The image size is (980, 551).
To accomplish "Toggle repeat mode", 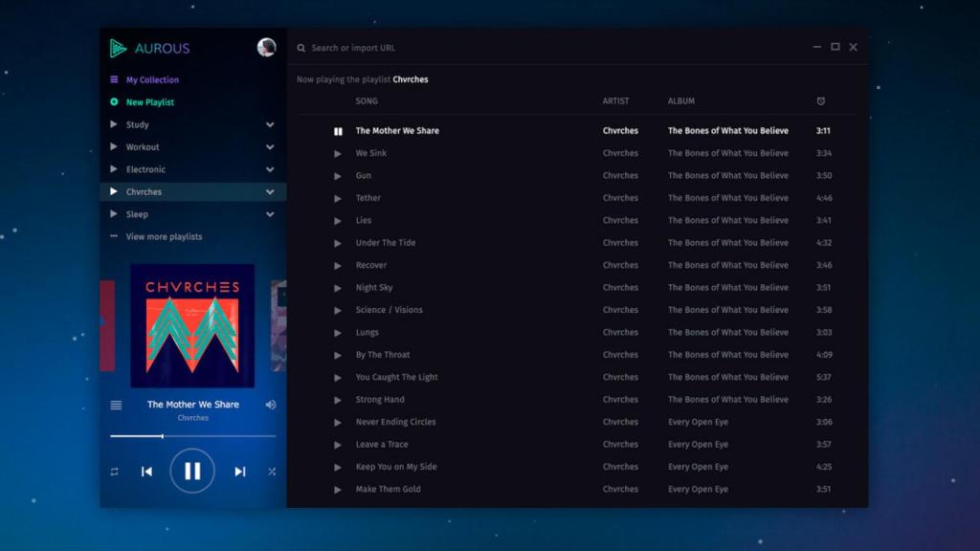I will pyautogui.click(x=114, y=472).
